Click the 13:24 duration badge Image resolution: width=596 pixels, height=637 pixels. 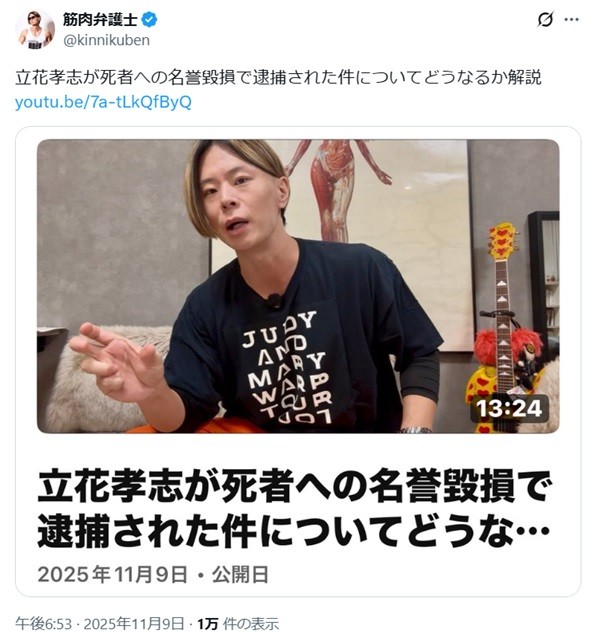[509, 408]
